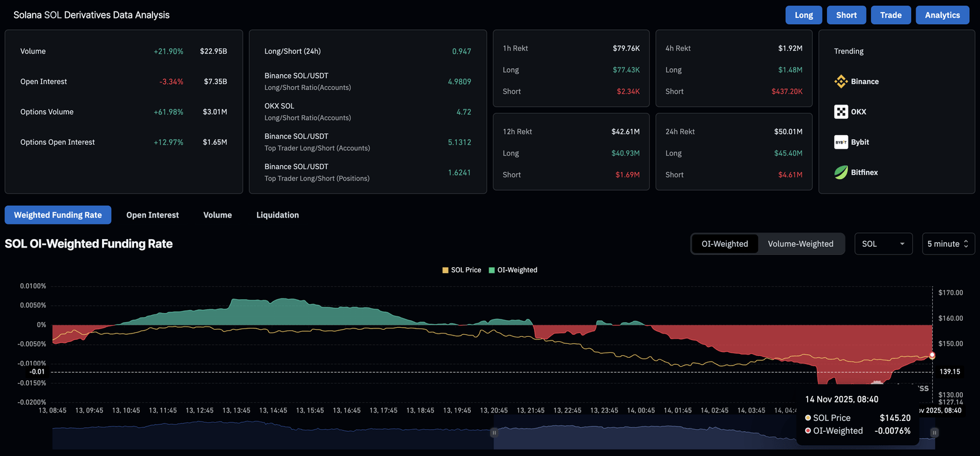Select the Volume chart tab
Viewport: 980px width, 456px height.
click(218, 215)
